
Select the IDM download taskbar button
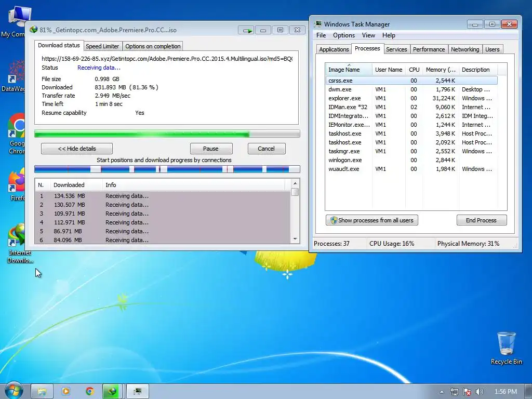click(113, 392)
